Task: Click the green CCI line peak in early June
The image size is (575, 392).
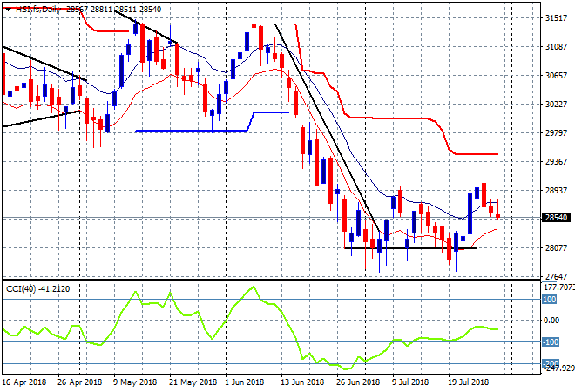Action: coord(254,287)
